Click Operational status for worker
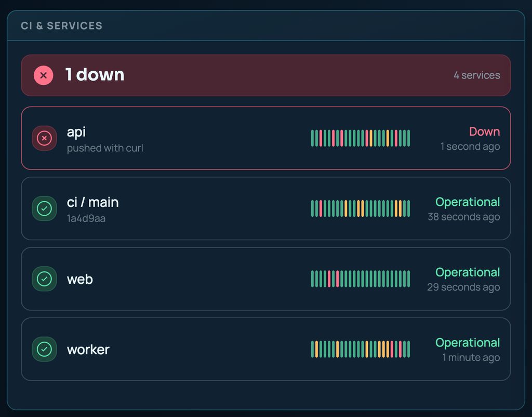The height and width of the screenshot is (417, 532). [x=468, y=343]
